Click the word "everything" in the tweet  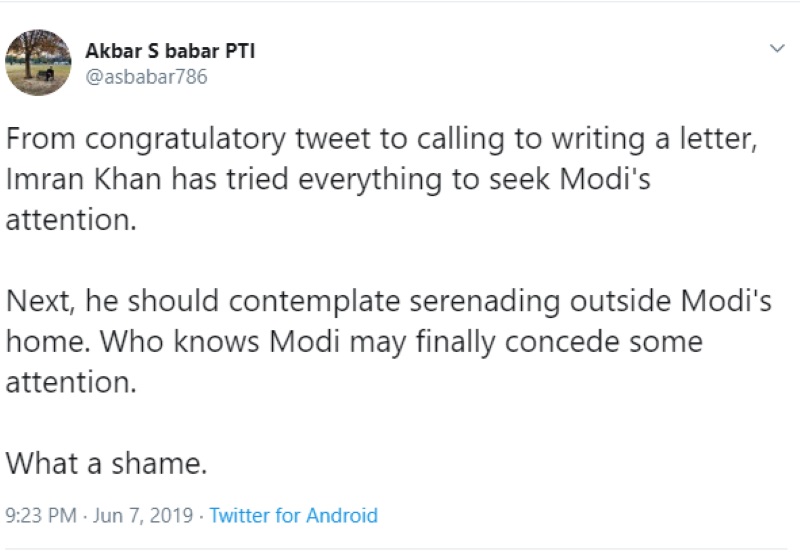350,181
